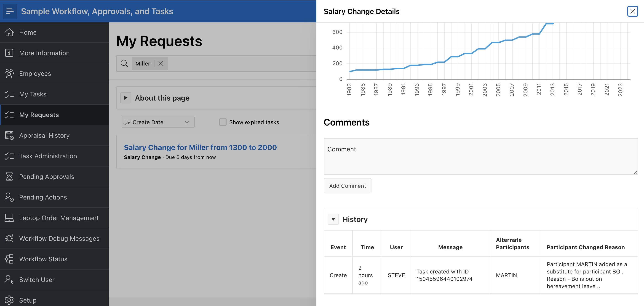The image size is (644, 306).
Task: Collapse the History region
Action: (333, 219)
